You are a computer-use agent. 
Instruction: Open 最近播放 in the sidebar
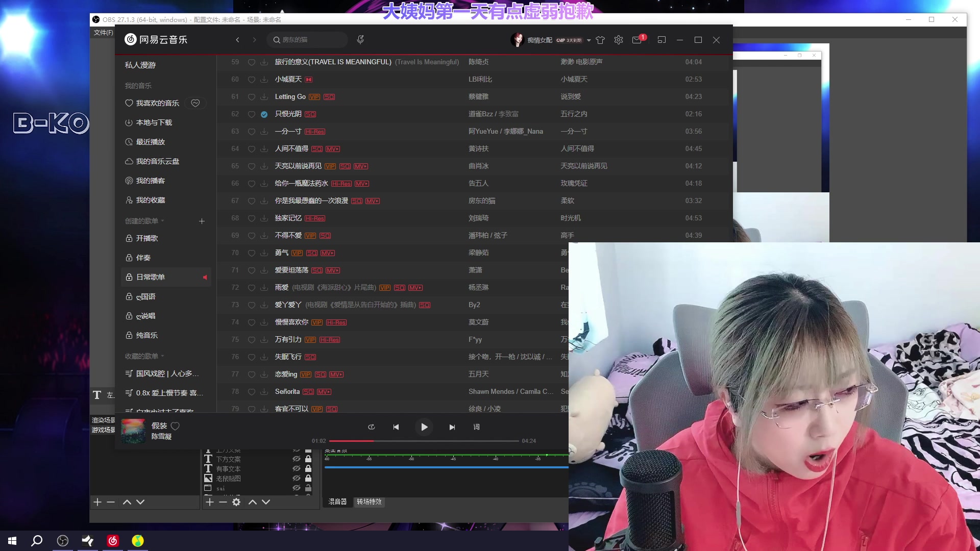150,142
